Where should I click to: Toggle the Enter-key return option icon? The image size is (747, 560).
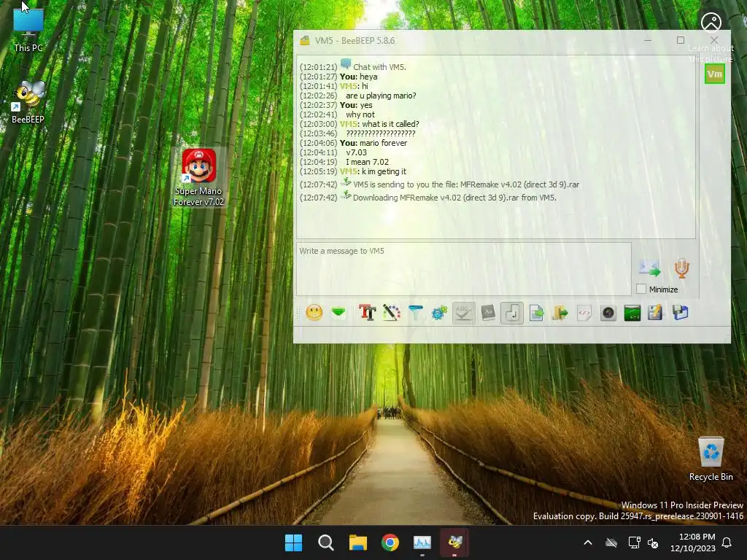click(x=512, y=313)
